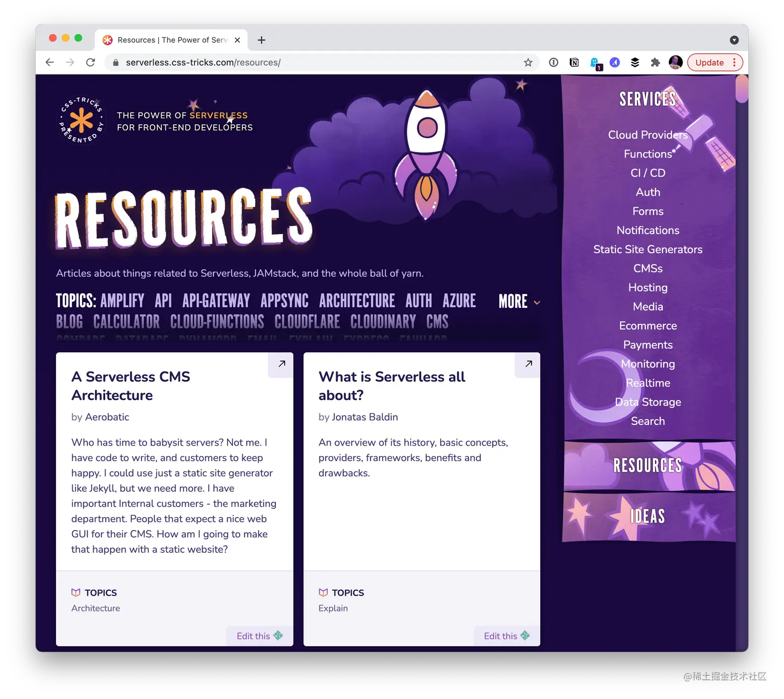Open the Extensions puzzle piece menu
The image size is (784, 699).
[655, 63]
